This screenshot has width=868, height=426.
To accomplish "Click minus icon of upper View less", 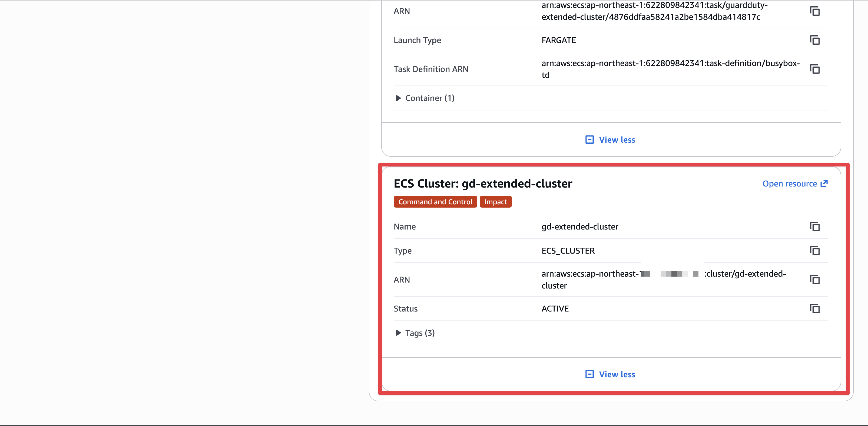I will tap(589, 140).
